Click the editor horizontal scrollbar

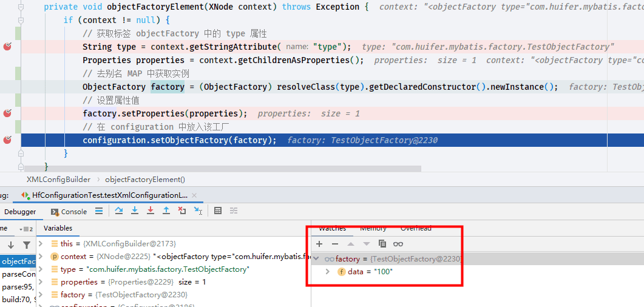point(223,169)
